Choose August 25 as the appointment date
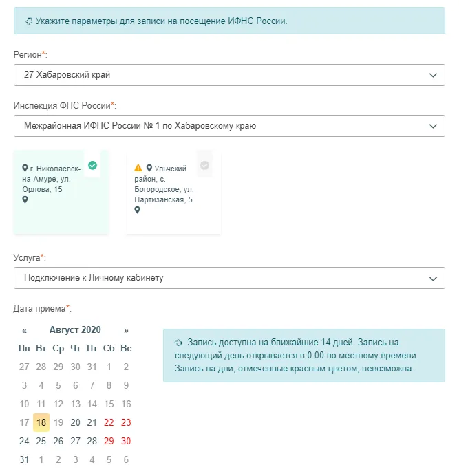459x476 pixels. [41, 441]
